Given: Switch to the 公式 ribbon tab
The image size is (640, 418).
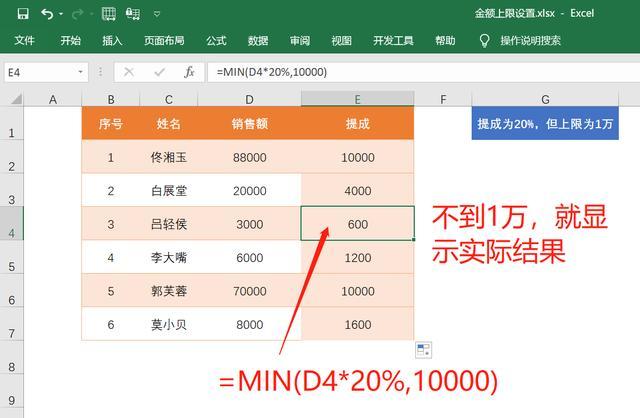Looking at the screenshot, I should [216, 41].
